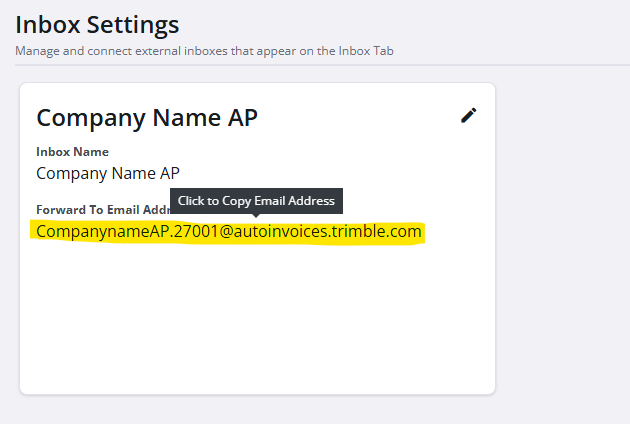Click the 'Company Name AP' inbox name value

[108, 174]
